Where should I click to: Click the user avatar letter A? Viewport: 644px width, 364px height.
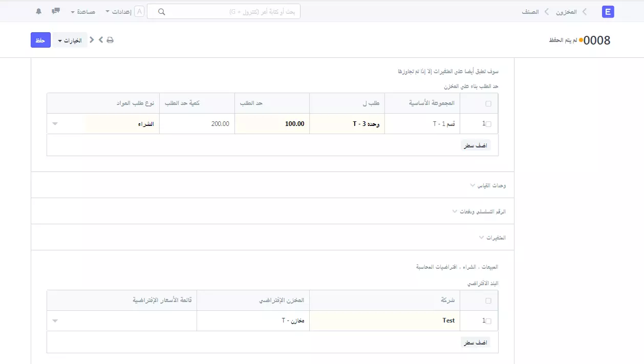[139, 12]
